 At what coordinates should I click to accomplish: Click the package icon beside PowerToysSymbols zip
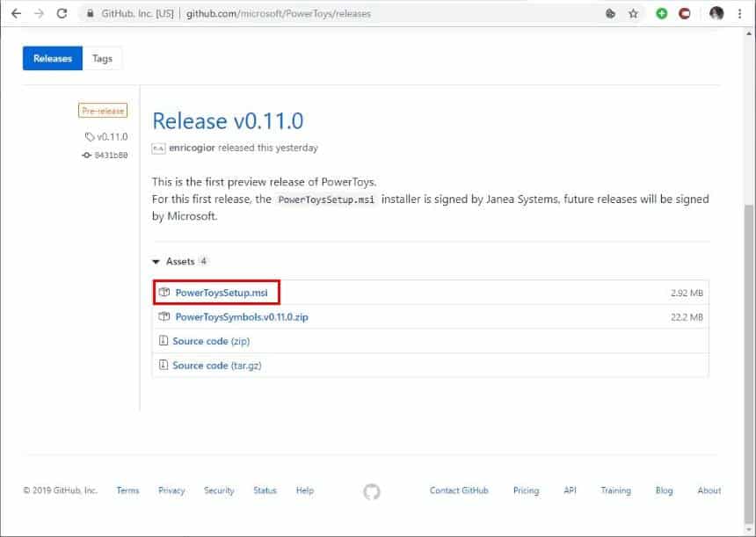click(x=164, y=316)
